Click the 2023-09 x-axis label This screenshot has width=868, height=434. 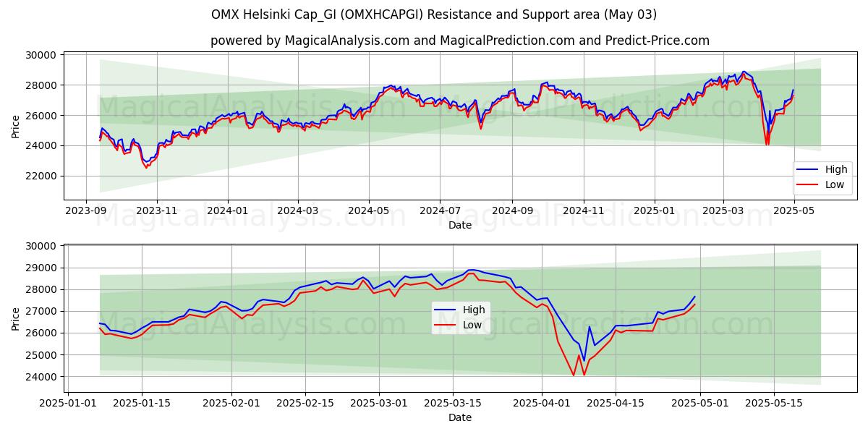point(86,210)
